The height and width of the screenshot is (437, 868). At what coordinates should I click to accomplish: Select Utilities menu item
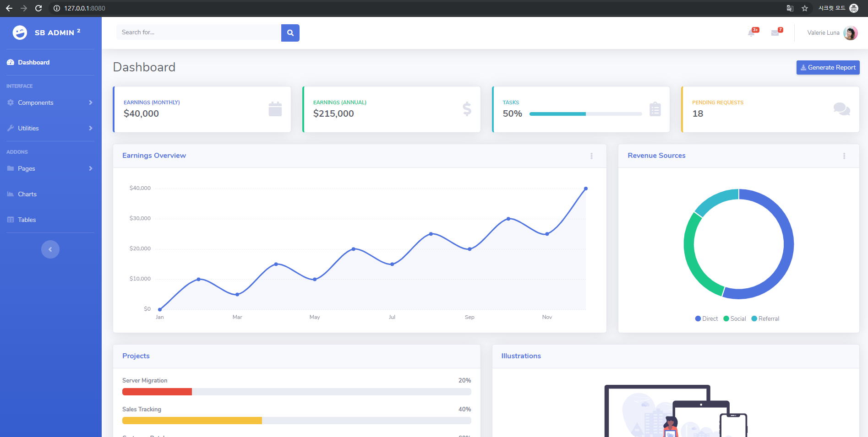[x=50, y=128]
